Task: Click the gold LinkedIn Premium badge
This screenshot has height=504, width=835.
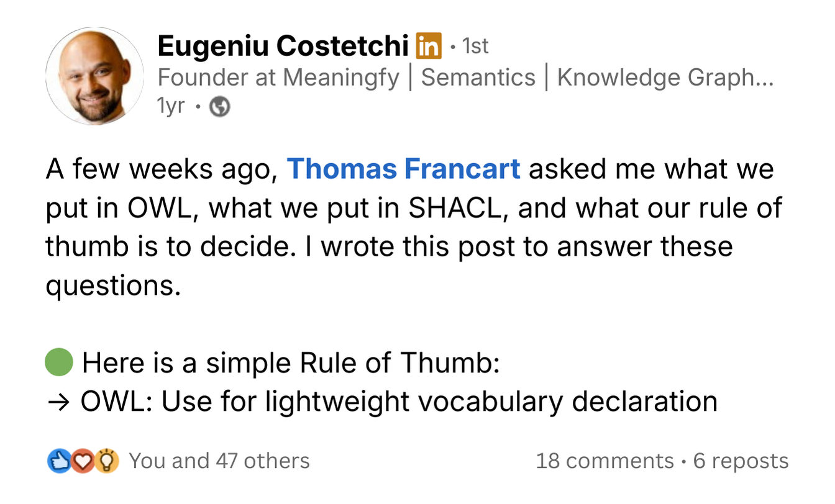Action: coord(429,46)
